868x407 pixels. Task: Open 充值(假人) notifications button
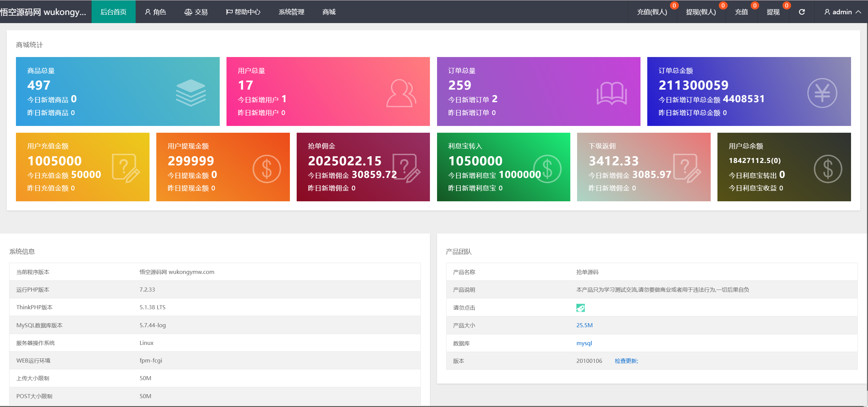tap(652, 12)
